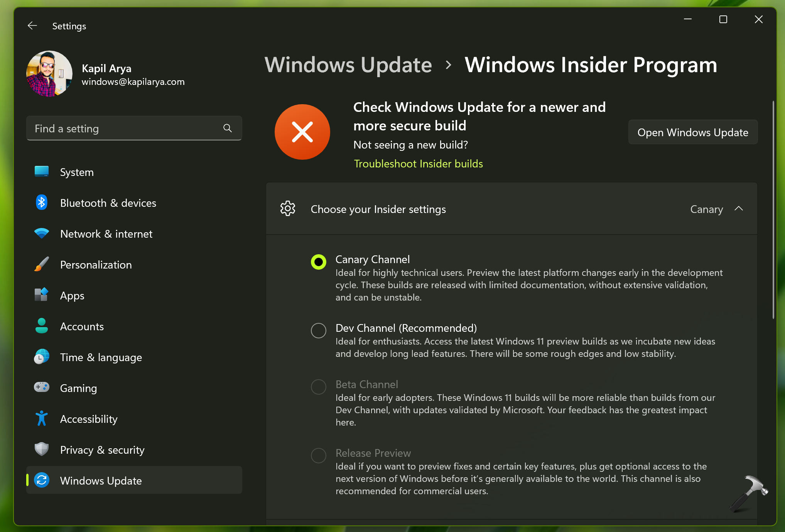Click the Personalization paintbrush icon

[42, 264]
